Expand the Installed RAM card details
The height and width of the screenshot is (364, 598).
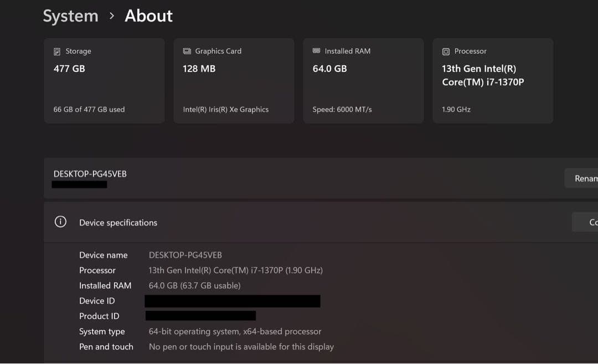coord(363,80)
